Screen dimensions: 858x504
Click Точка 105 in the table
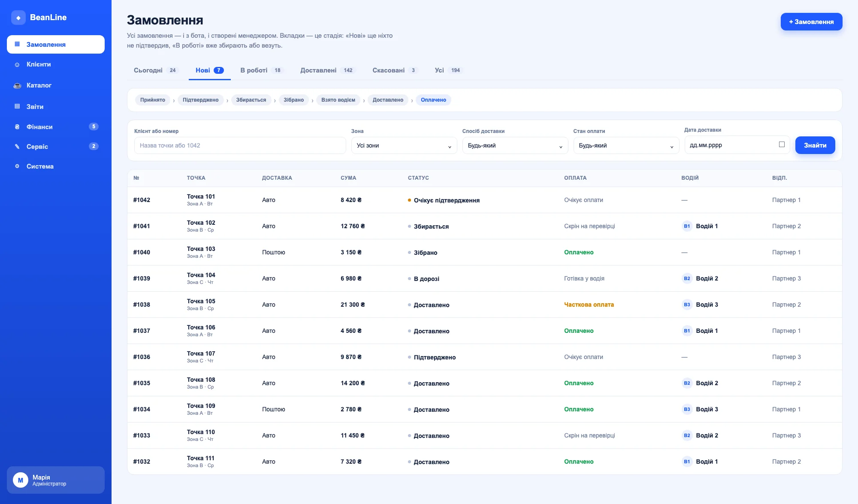click(x=201, y=301)
